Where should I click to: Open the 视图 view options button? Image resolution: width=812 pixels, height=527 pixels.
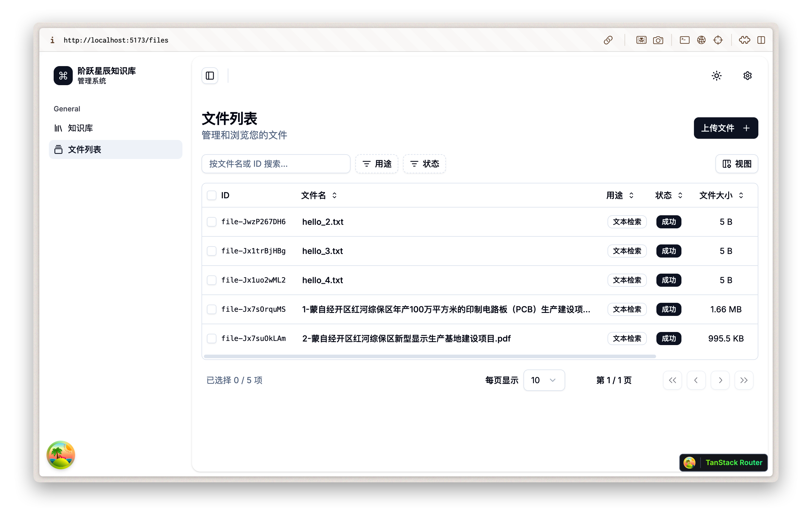point(737,164)
